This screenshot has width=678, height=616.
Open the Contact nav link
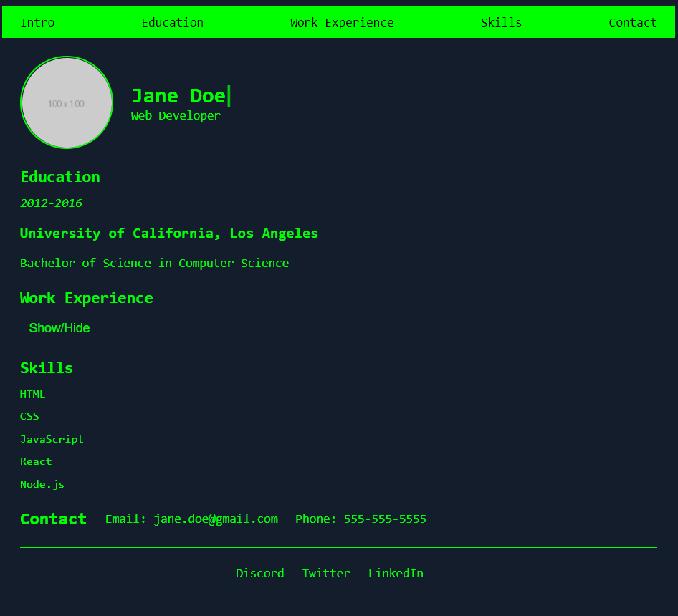(x=632, y=22)
